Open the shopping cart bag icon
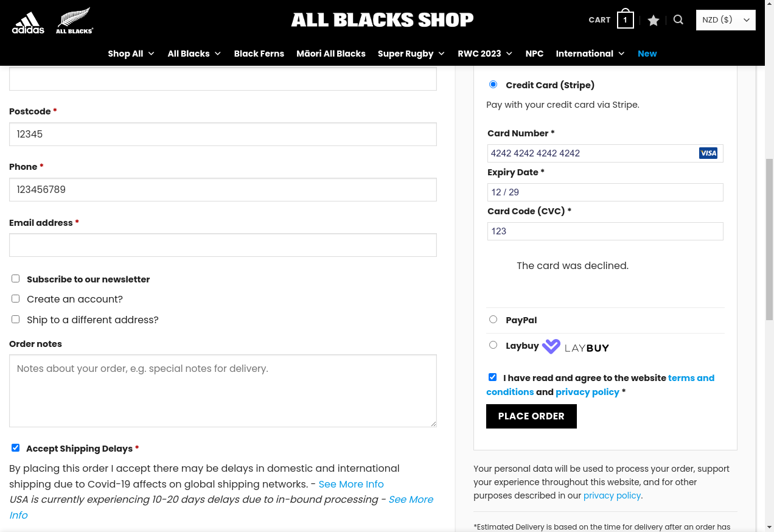This screenshot has height=532, width=774. click(x=625, y=19)
